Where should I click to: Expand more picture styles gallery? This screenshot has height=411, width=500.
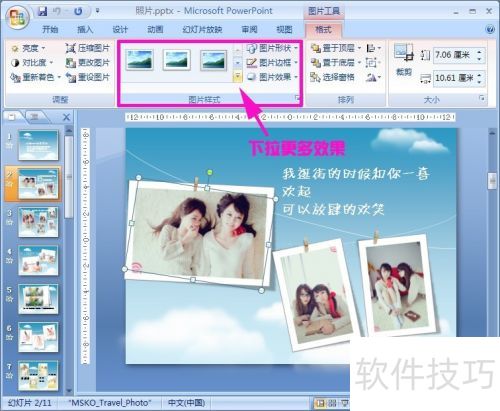point(237,77)
